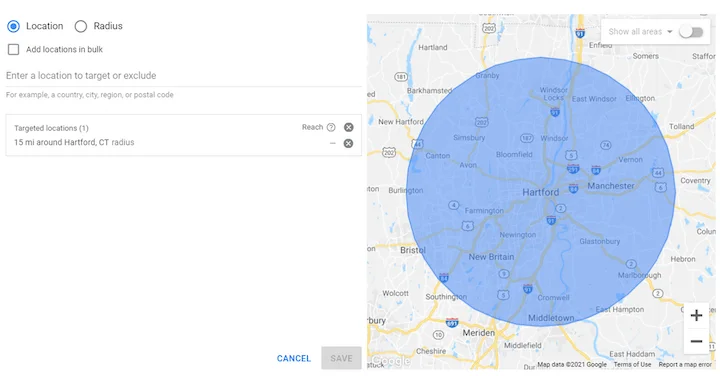Click the Hartland map label
720x376 pixels.
pos(433,47)
